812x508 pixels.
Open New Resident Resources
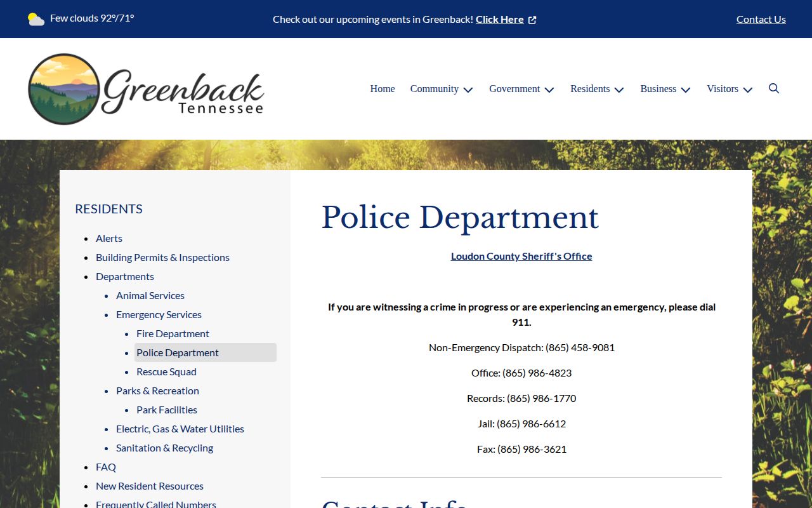click(x=150, y=486)
